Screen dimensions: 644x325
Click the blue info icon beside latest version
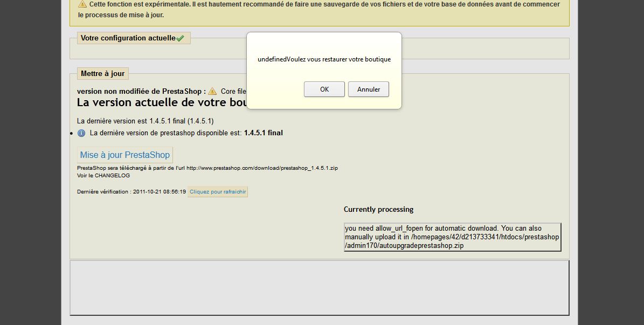pos(81,133)
